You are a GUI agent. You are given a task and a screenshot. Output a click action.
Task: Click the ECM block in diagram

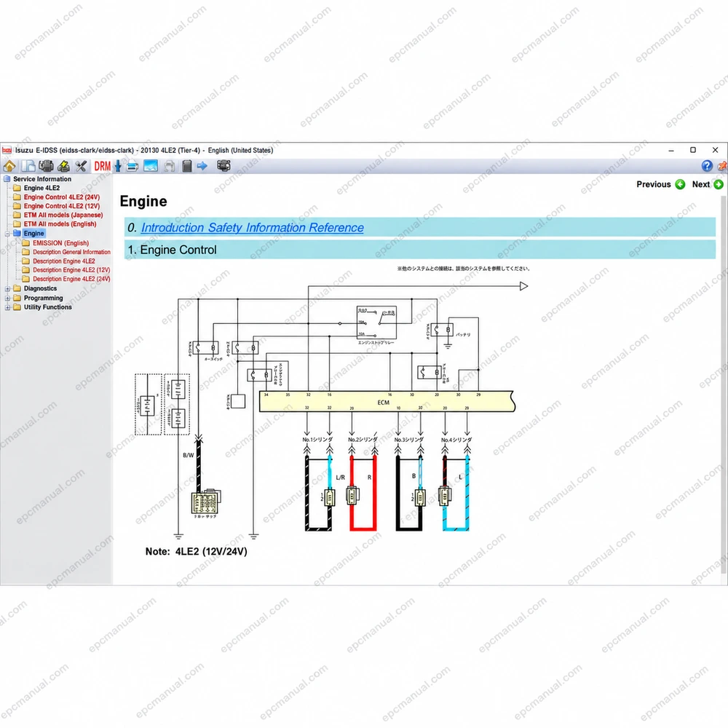[x=387, y=402]
